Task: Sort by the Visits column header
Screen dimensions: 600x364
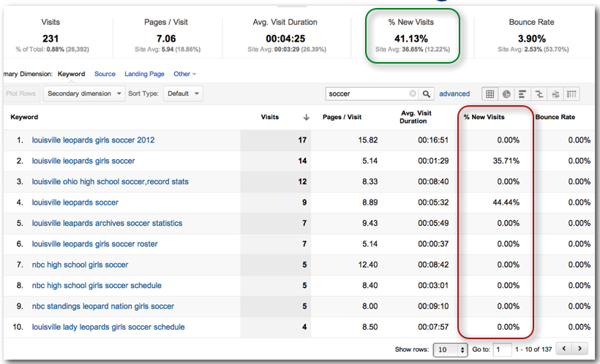Action: point(270,117)
